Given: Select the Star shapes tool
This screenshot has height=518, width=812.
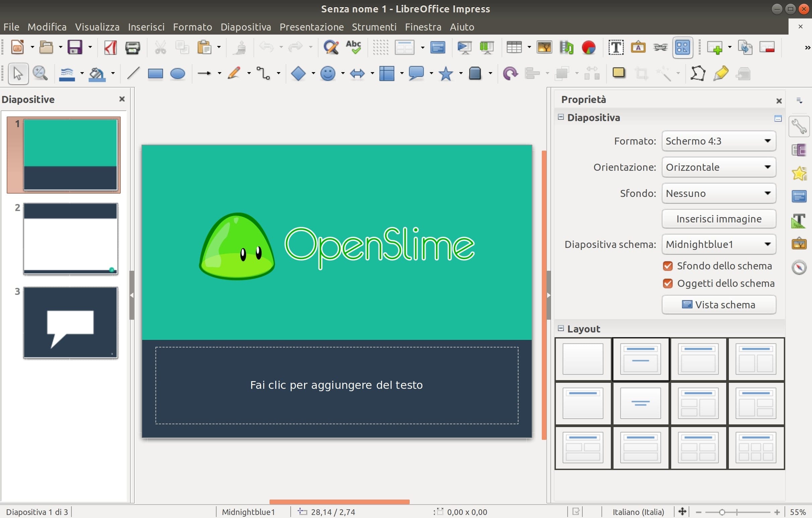Looking at the screenshot, I should [446, 73].
